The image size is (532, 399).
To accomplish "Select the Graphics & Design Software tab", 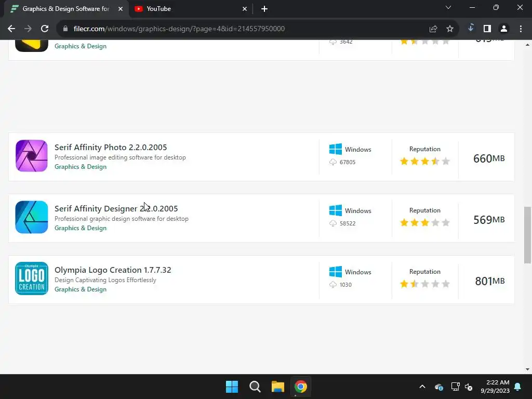I will (66, 9).
